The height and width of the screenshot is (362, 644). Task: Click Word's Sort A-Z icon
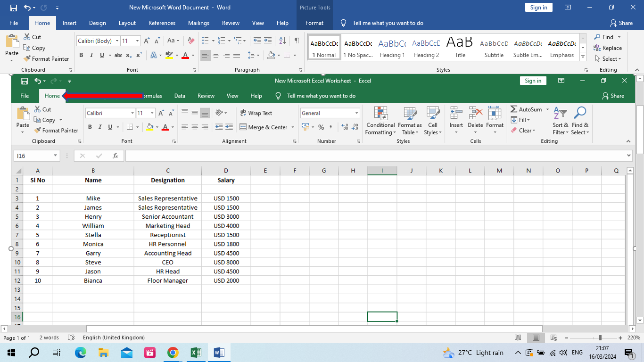pos(282,41)
